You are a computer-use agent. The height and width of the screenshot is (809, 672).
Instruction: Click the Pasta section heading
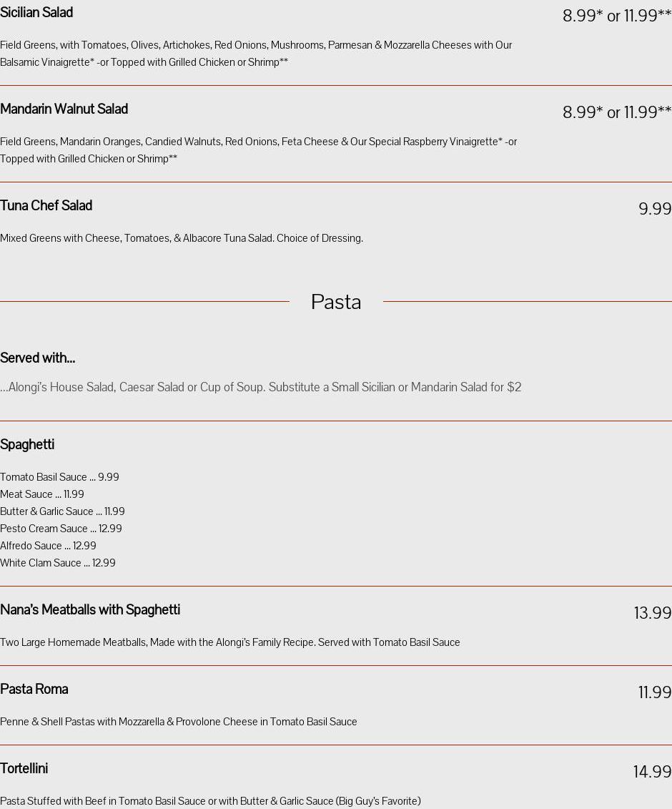tap(336, 302)
